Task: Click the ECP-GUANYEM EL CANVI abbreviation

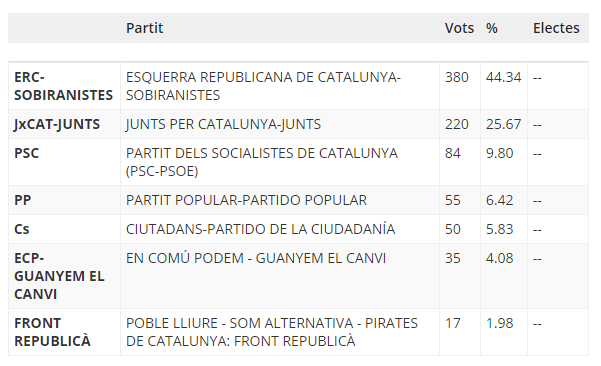Action: (x=59, y=276)
